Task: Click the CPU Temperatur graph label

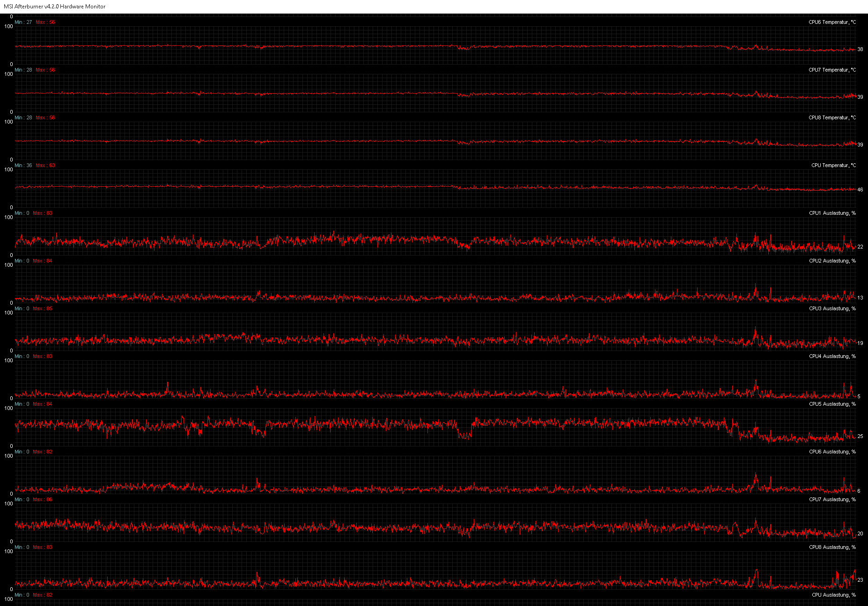Action: click(833, 165)
